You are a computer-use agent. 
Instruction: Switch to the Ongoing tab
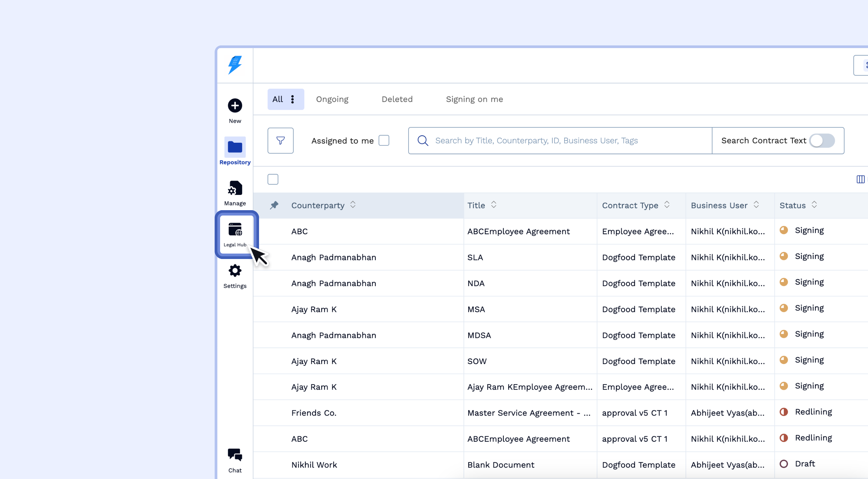(332, 99)
